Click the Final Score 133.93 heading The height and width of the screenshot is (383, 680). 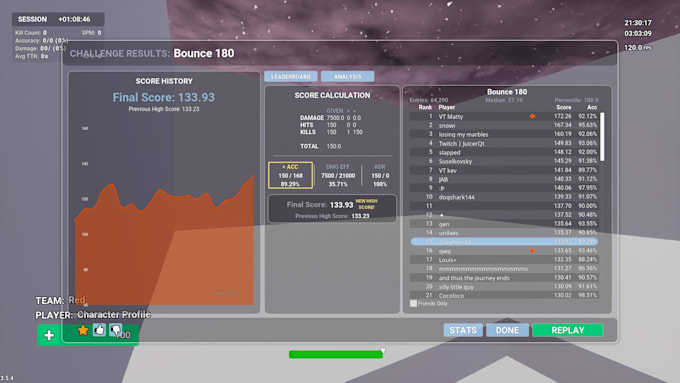pos(164,97)
